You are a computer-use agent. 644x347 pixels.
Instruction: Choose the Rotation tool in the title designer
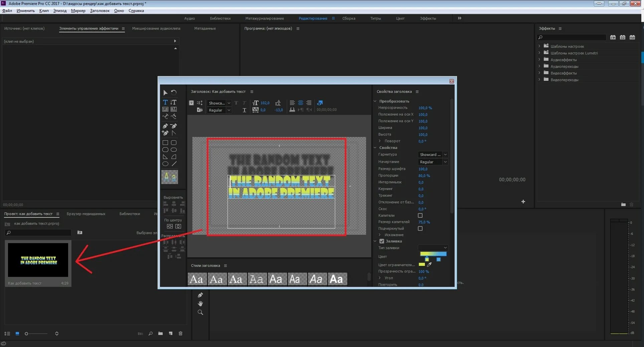click(174, 93)
